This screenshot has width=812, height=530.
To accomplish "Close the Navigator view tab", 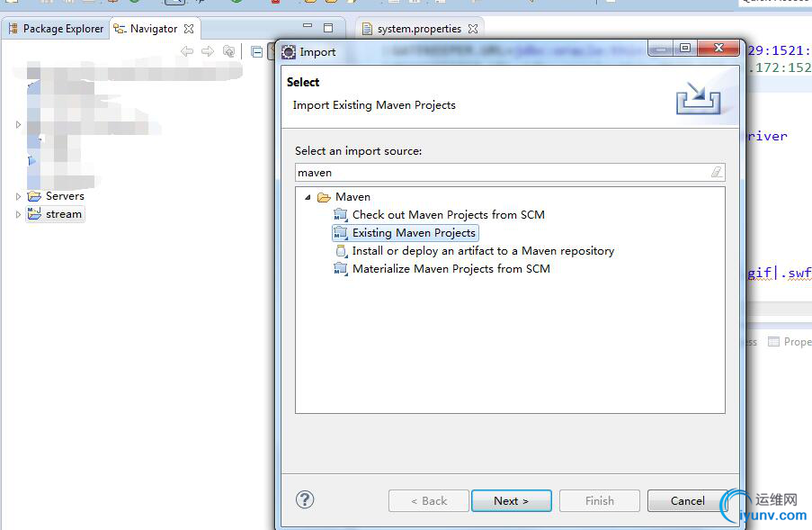I will pyautogui.click(x=189, y=29).
